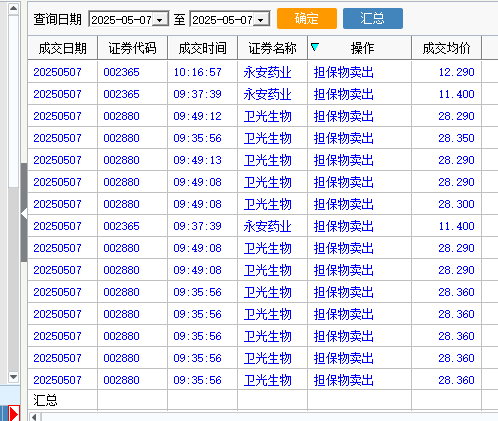The height and width of the screenshot is (421, 498).
Task: Select the 卫光生物 row at 09:49:12
Action: point(263,116)
